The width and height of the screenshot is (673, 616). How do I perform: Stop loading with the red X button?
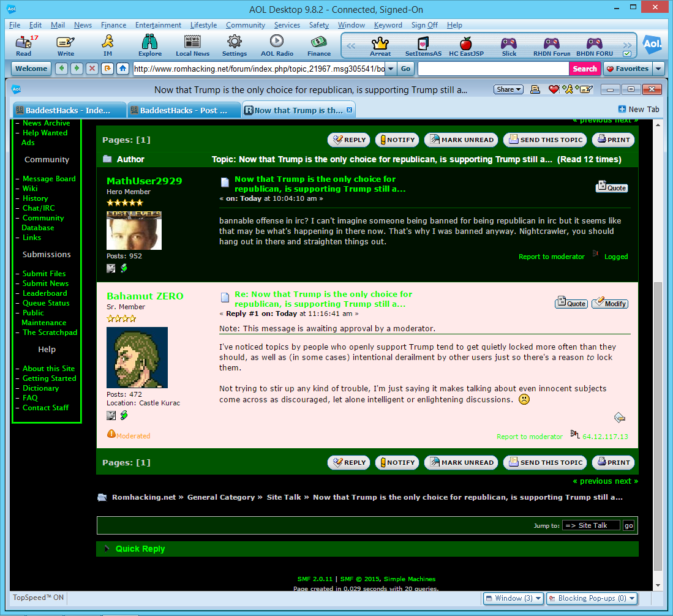click(x=92, y=69)
